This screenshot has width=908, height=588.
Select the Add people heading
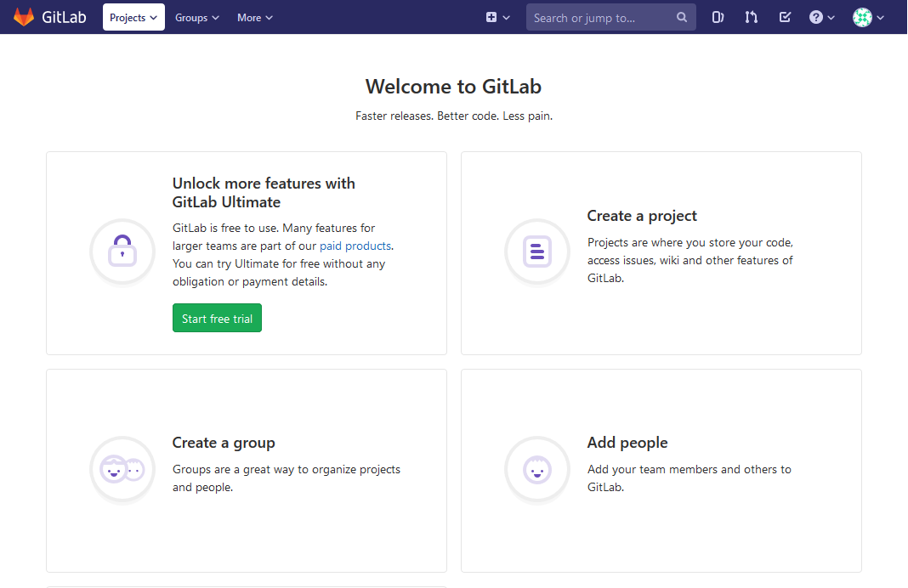[x=627, y=443]
